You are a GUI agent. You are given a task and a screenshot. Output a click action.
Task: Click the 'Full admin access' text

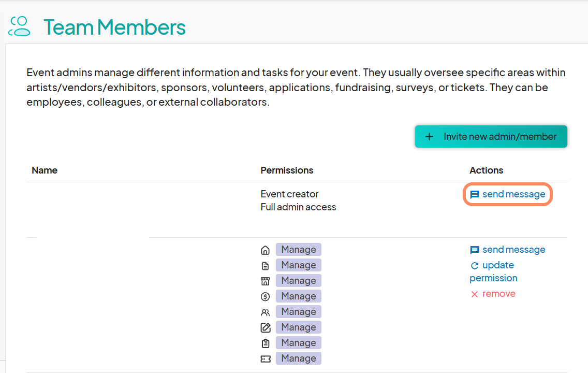point(298,207)
